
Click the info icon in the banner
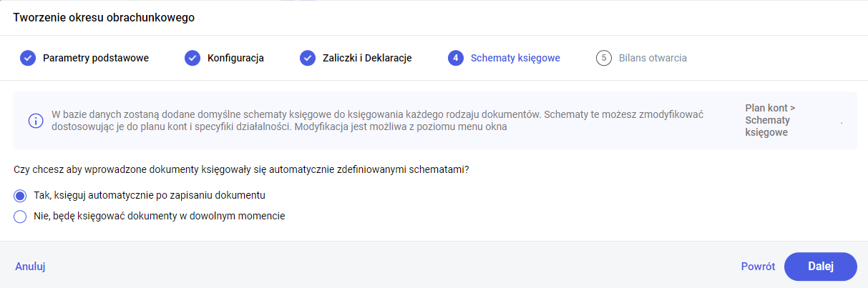click(x=36, y=121)
